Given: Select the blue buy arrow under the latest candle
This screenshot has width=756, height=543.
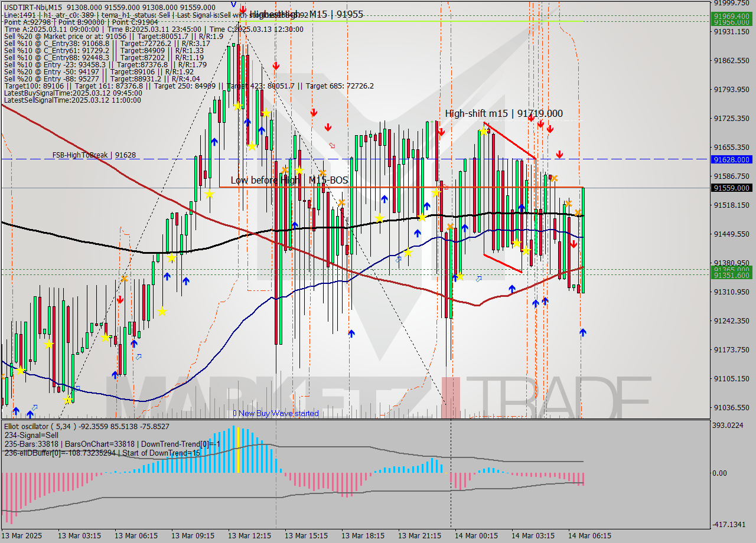Looking at the screenshot, I should 582,332.
